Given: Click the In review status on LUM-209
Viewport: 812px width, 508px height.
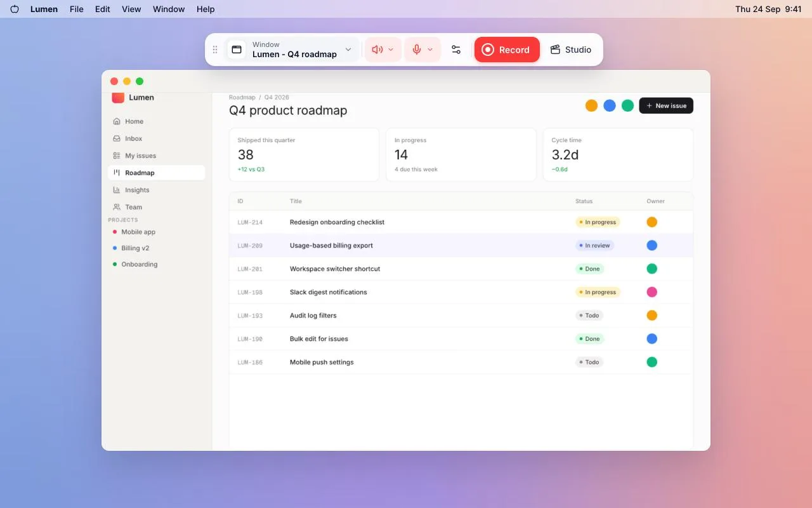Looking at the screenshot, I should 595,246.
